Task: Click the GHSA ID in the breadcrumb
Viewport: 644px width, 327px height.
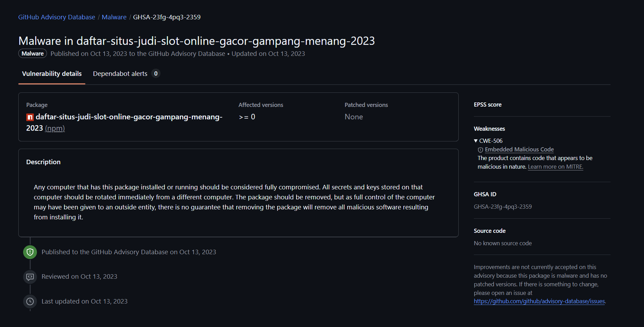Action: [167, 17]
